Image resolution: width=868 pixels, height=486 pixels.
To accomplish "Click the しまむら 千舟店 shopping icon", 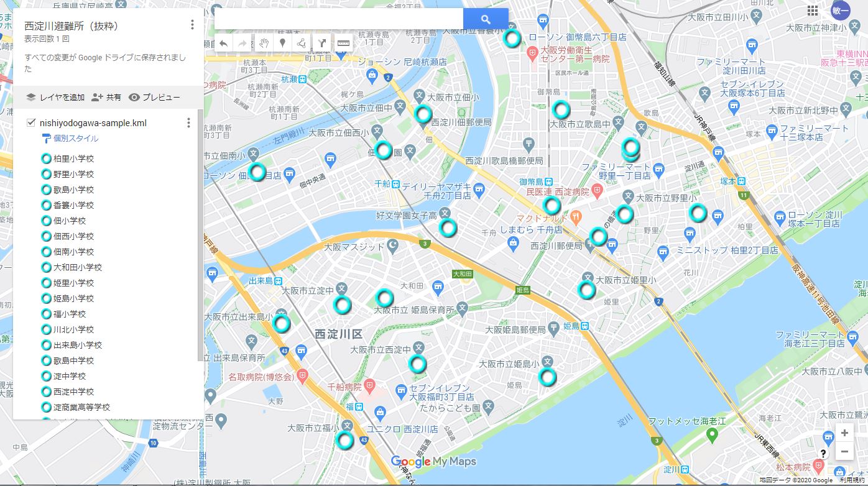I will (513, 242).
